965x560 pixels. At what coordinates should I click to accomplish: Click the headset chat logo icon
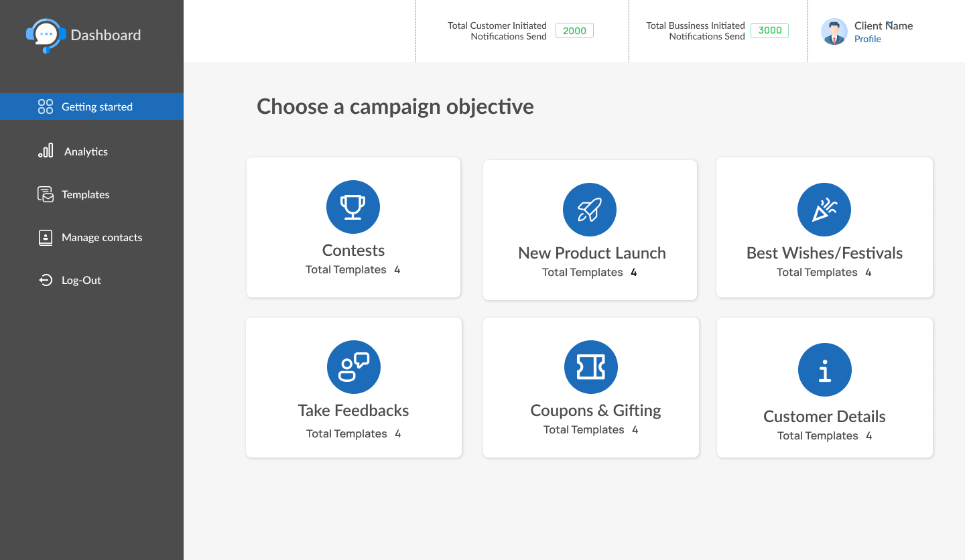(x=46, y=35)
